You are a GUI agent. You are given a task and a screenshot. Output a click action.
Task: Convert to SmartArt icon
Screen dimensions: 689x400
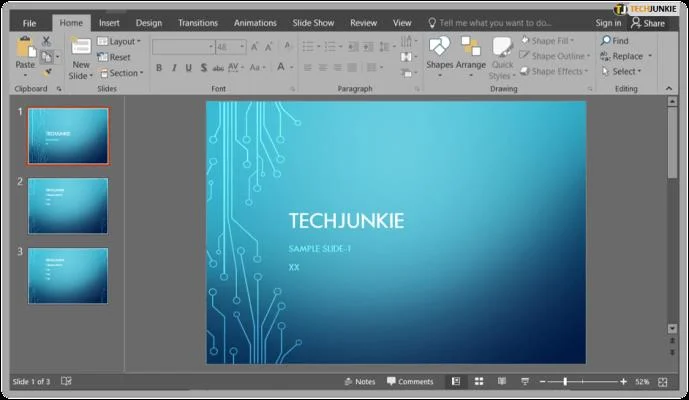[x=409, y=73]
